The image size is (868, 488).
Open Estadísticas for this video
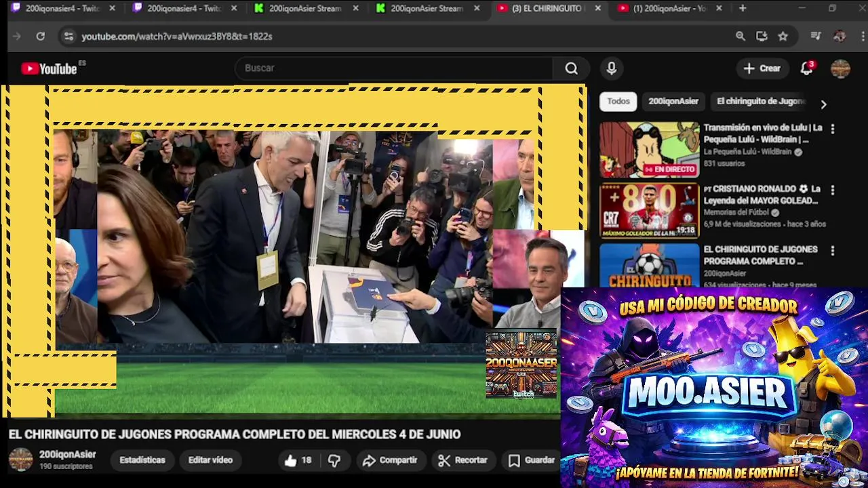coord(142,460)
